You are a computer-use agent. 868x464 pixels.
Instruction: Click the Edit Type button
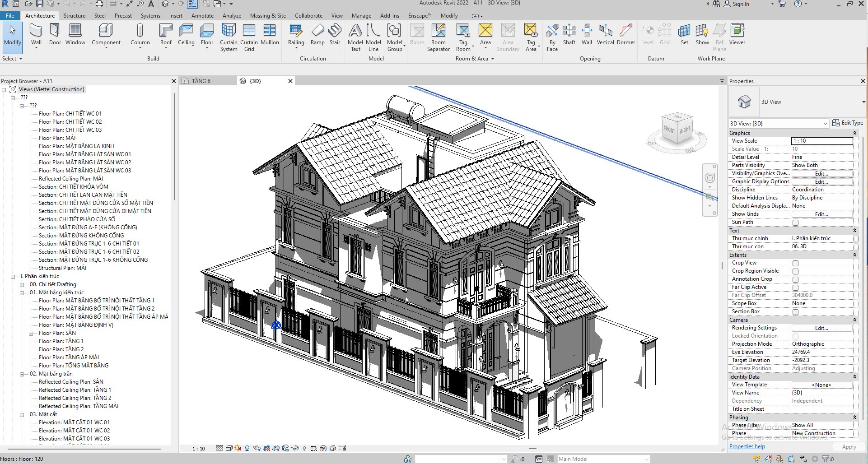coord(848,122)
